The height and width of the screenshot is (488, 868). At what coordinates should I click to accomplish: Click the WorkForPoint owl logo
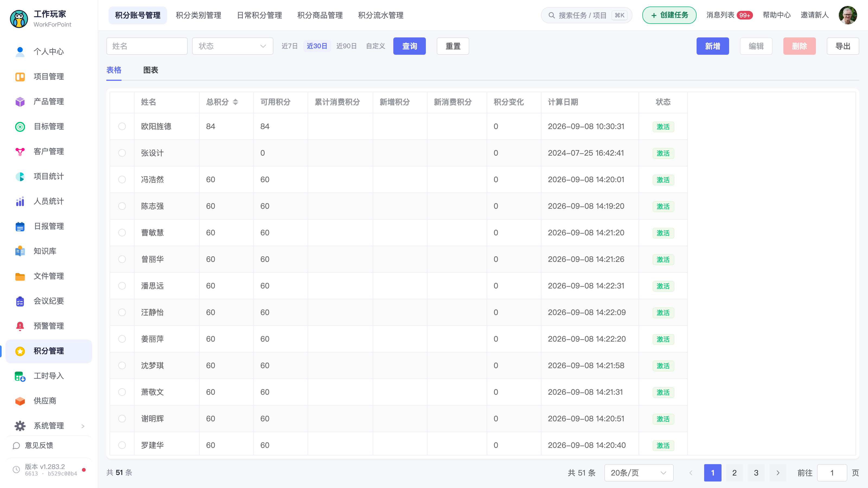19,19
